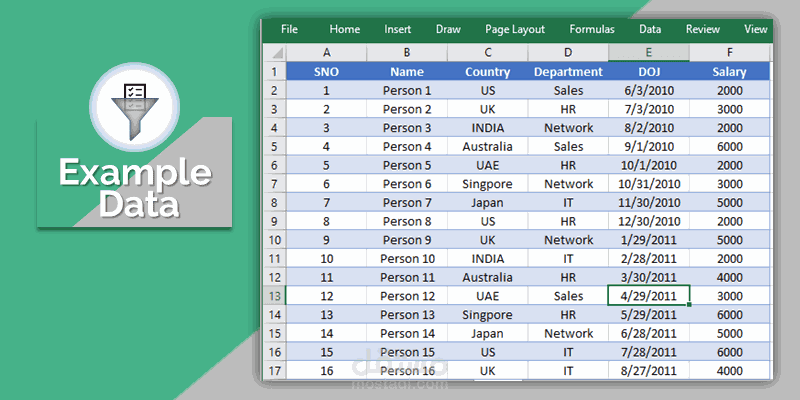
Task: Select the date cell 8/27/2011
Action: 648,371
